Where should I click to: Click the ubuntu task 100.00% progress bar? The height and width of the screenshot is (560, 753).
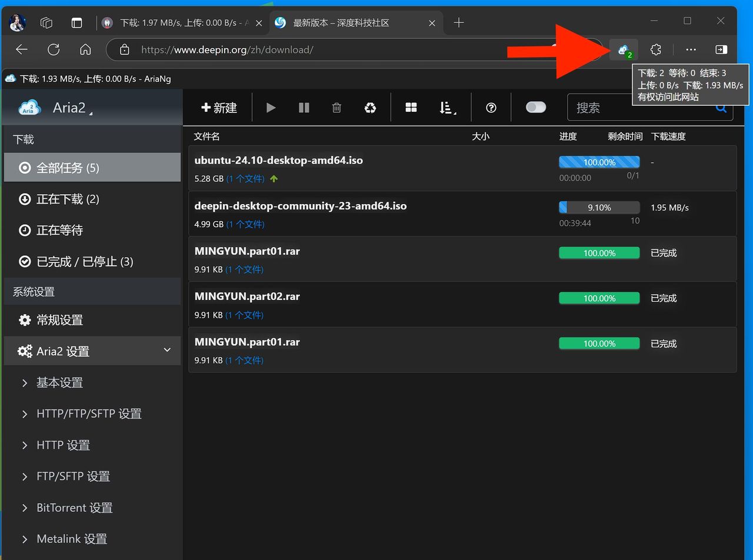pos(599,162)
